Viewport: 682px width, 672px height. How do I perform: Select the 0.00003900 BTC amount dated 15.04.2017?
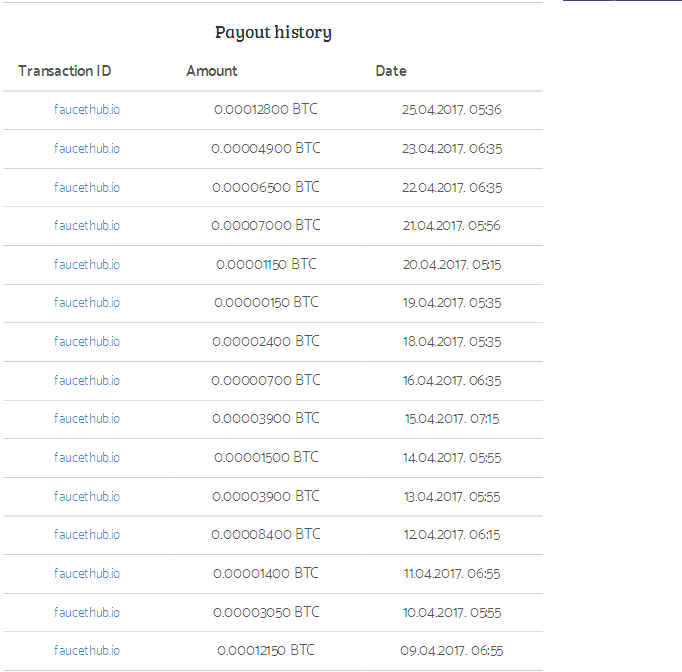pyautogui.click(x=266, y=418)
